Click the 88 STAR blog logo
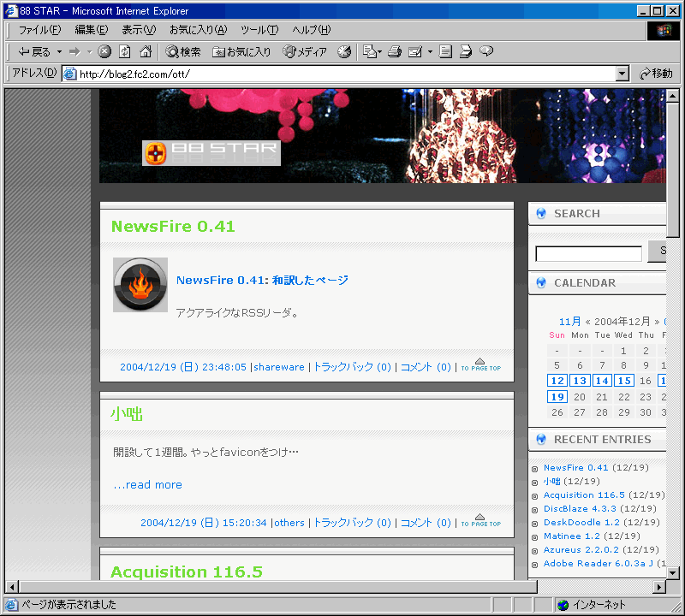The image size is (685, 616). pyautogui.click(x=211, y=153)
